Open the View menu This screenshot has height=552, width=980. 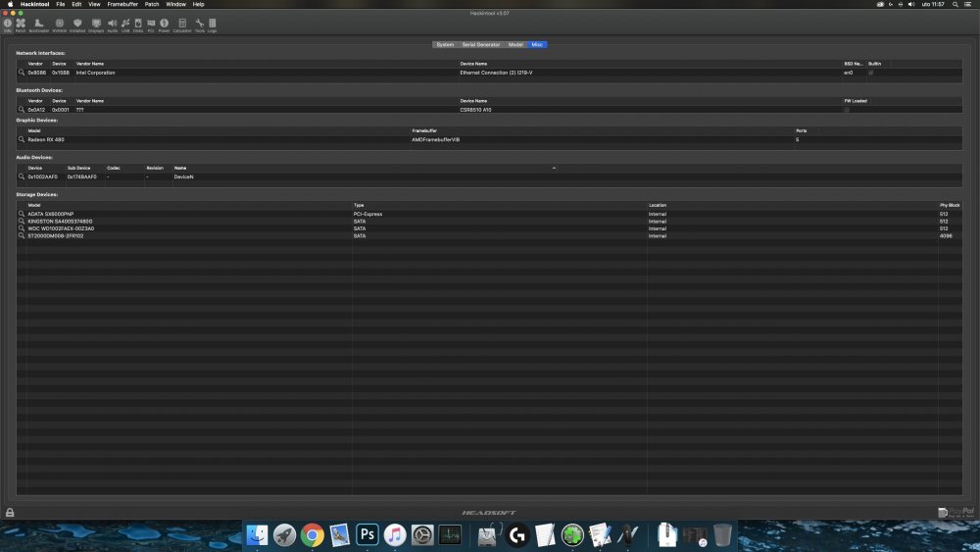[x=94, y=4]
